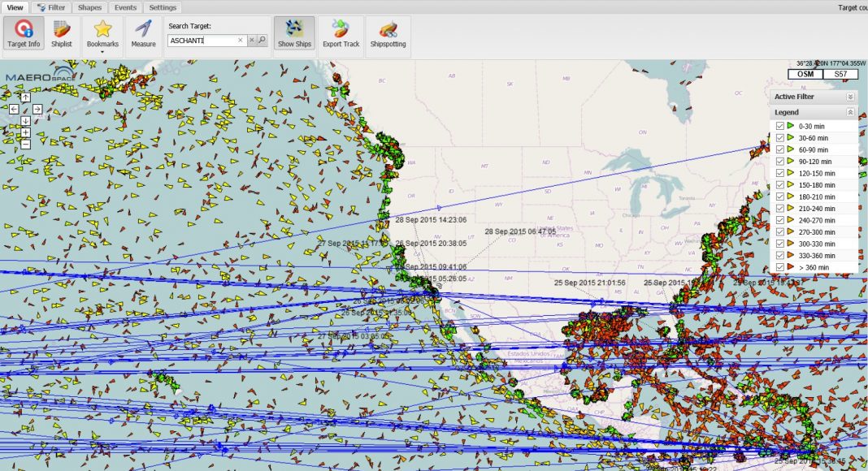Switch map layer to S57
Viewport: 868px width, 471px height.
(x=840, y=74)
